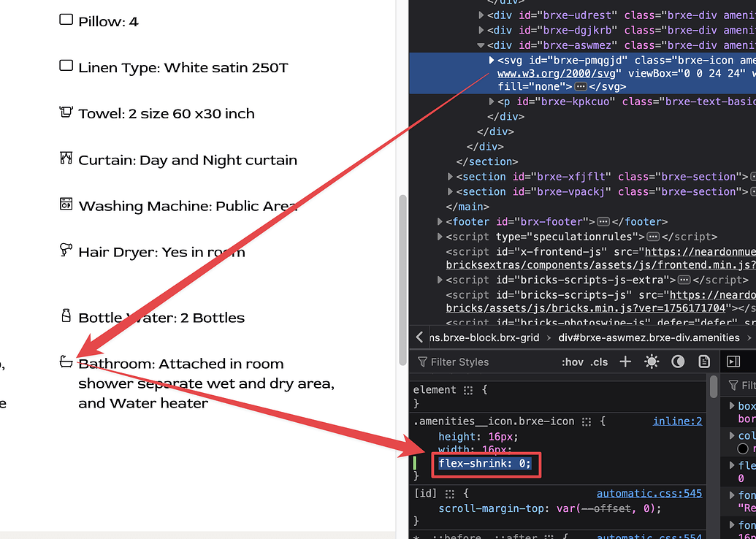This screenshot has height=539, width=756.
Task: Click the funnel icon in the Computed pane
Action: click(x=733, y=385)
